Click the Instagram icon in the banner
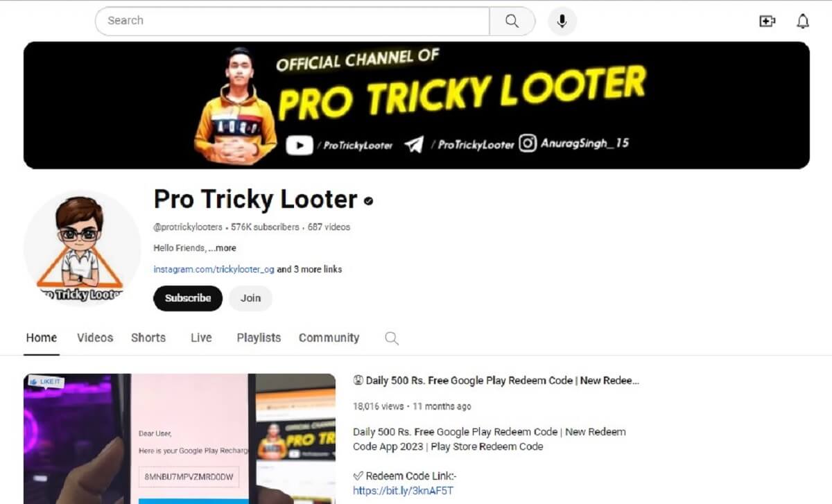 pyautogui.click(x=528, y=144)
